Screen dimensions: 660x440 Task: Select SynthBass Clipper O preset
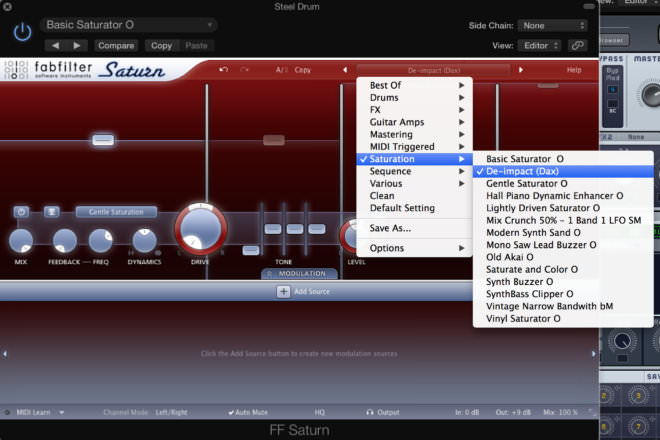[563, 294]
